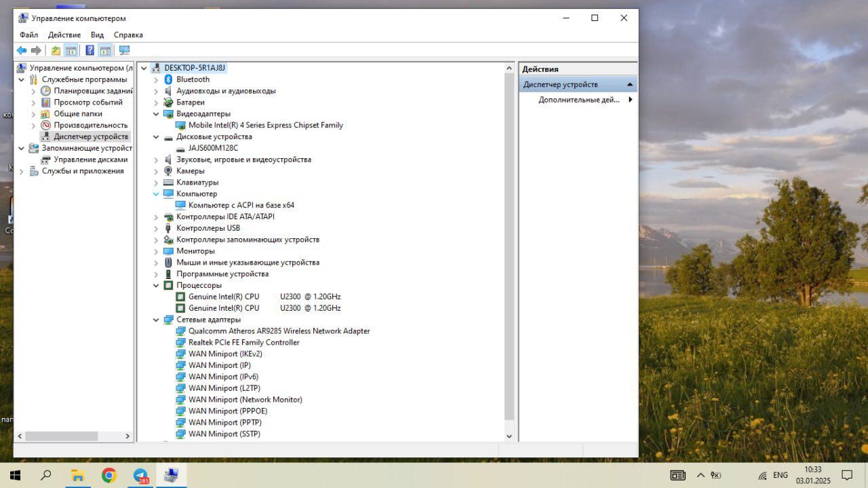Image resolution: width=868 pixels, height=488 pixels.
Task: Toggle the Show/Hide Action Pane toolbar icon
Action: tap(105, 50)
